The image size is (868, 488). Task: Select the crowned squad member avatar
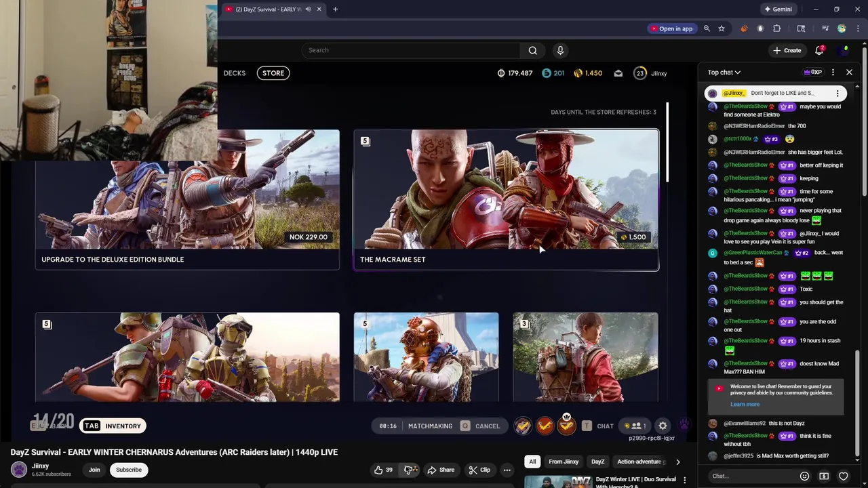pos(566,424)
